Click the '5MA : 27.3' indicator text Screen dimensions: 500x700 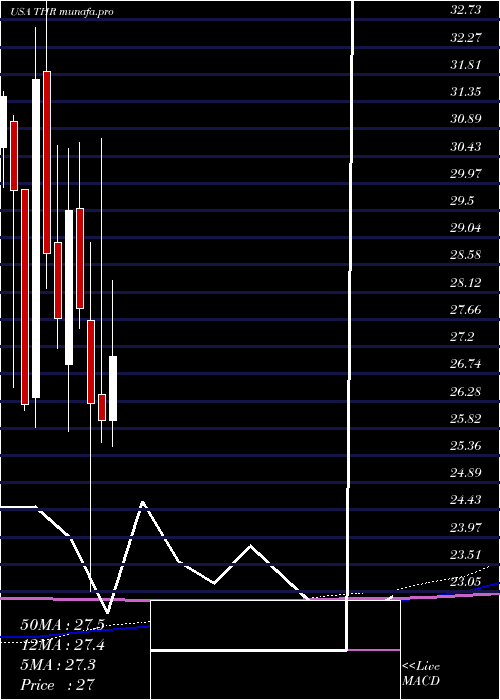[58, 665]
